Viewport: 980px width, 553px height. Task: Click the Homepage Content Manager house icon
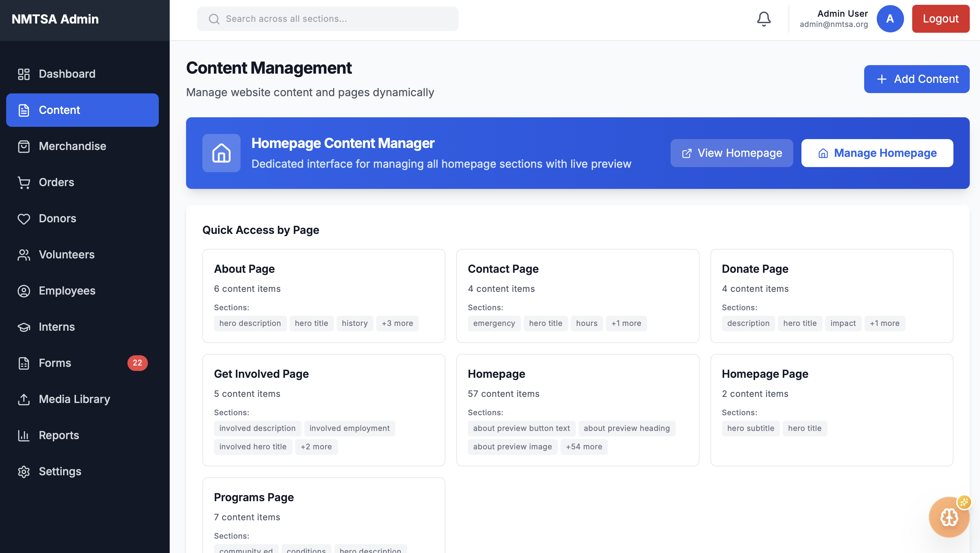[x=221, y=153]
